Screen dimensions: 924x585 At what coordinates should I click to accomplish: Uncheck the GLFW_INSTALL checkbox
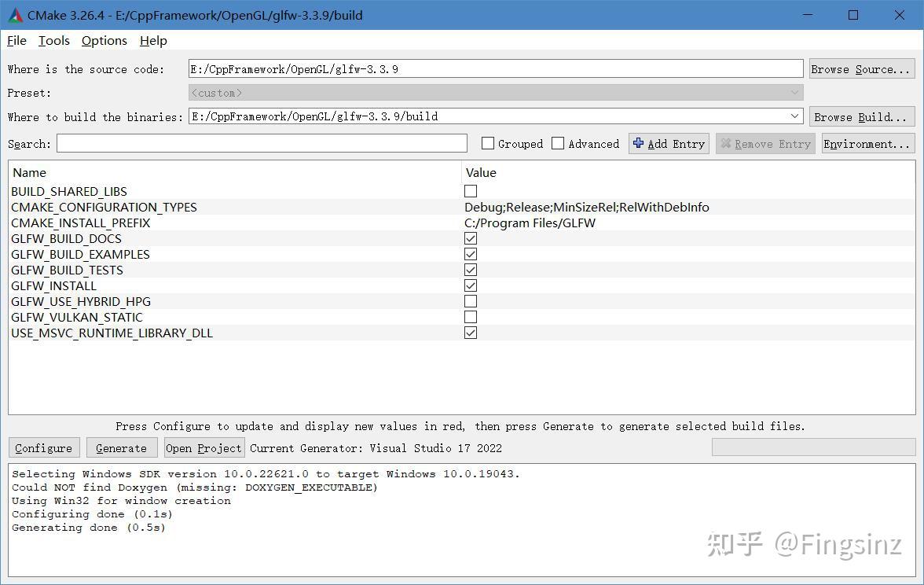(x=470, y=285)
